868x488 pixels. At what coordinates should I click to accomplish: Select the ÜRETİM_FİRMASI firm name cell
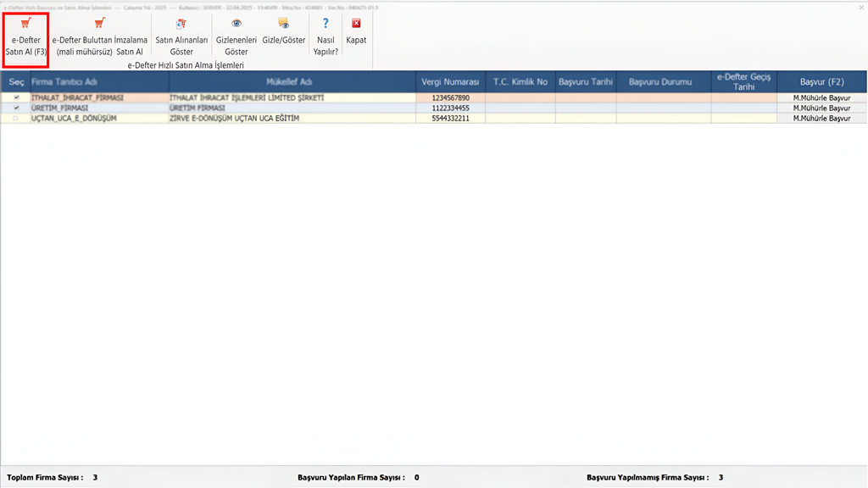click(x=100, y=108)
